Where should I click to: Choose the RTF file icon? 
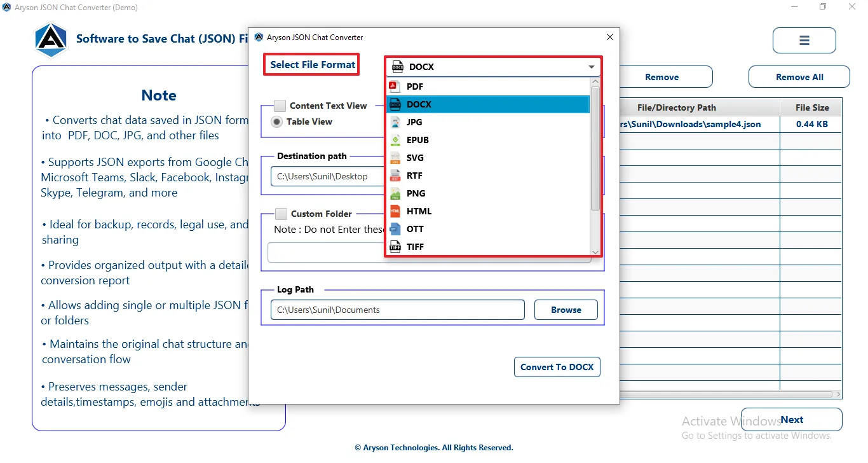pos(395,176)
